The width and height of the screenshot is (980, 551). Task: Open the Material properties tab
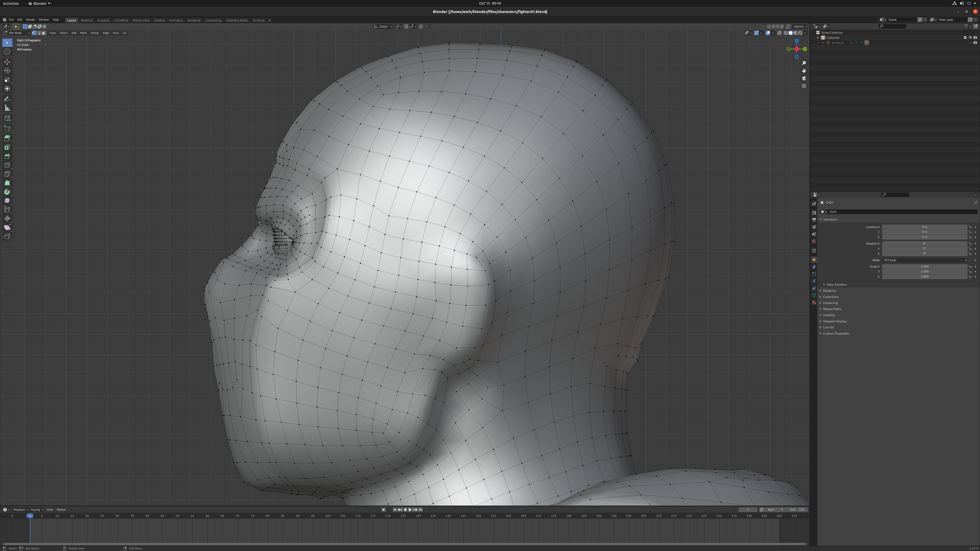click(x=814, y=303)
